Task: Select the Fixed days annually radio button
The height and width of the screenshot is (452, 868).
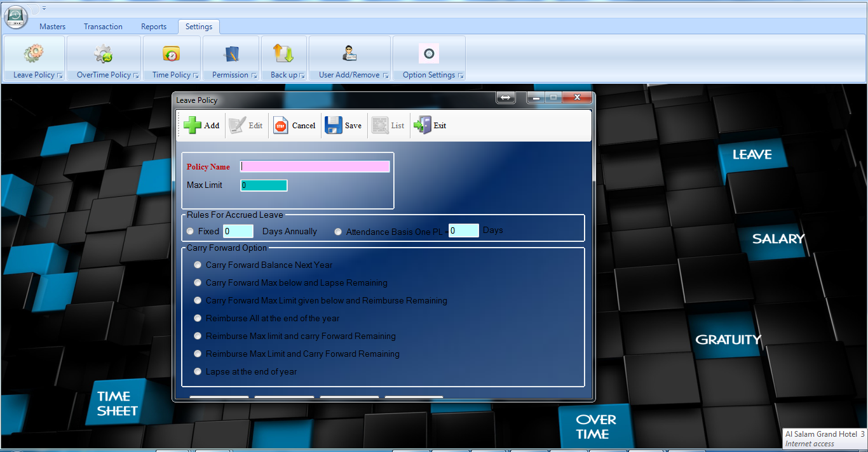Action: 191,232
